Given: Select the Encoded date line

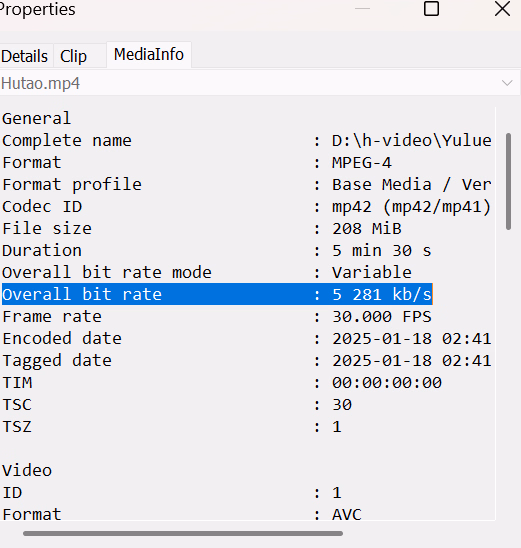Looking at the screenshot, I should click(x=247, y=339).
